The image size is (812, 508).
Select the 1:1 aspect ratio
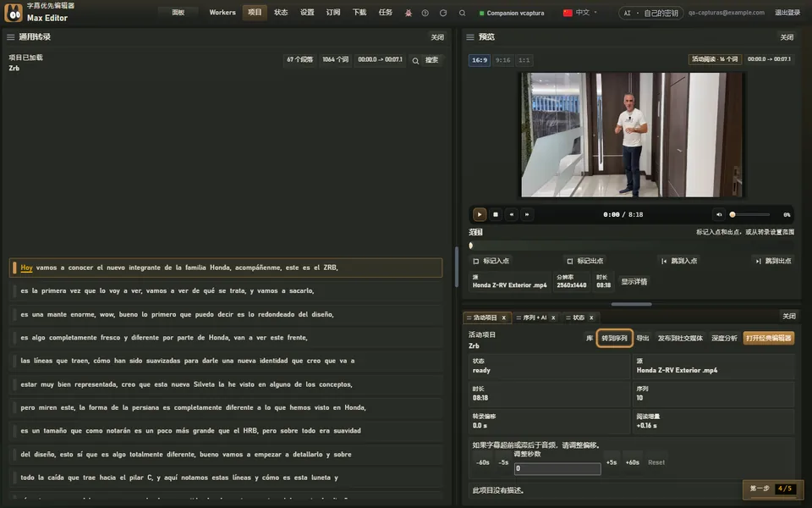click(x=524, y=60)
